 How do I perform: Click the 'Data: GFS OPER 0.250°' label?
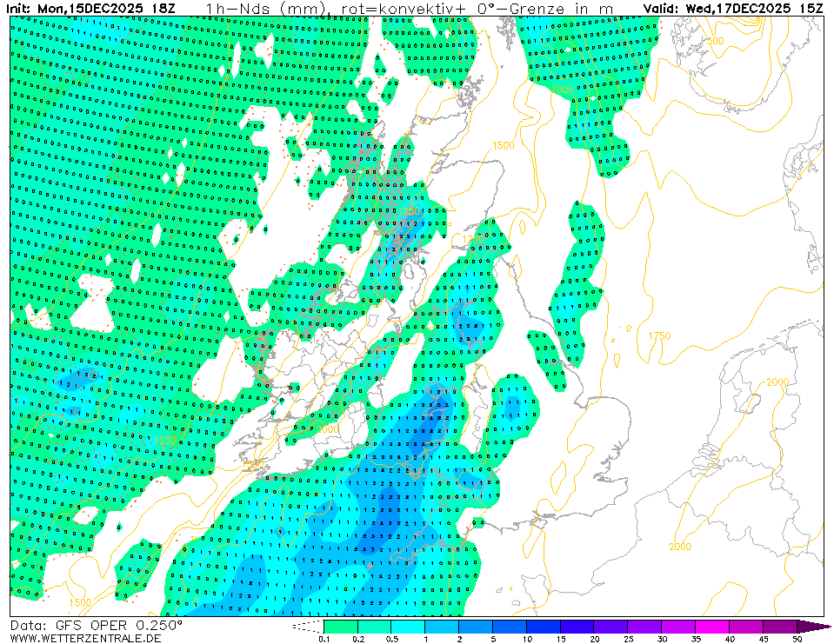[x=97, y=625]
